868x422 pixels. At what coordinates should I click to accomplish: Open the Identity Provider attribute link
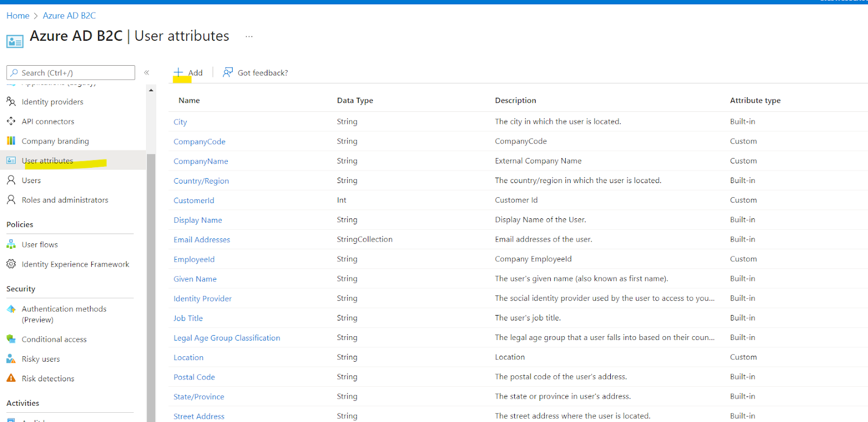tap(202, 298)
